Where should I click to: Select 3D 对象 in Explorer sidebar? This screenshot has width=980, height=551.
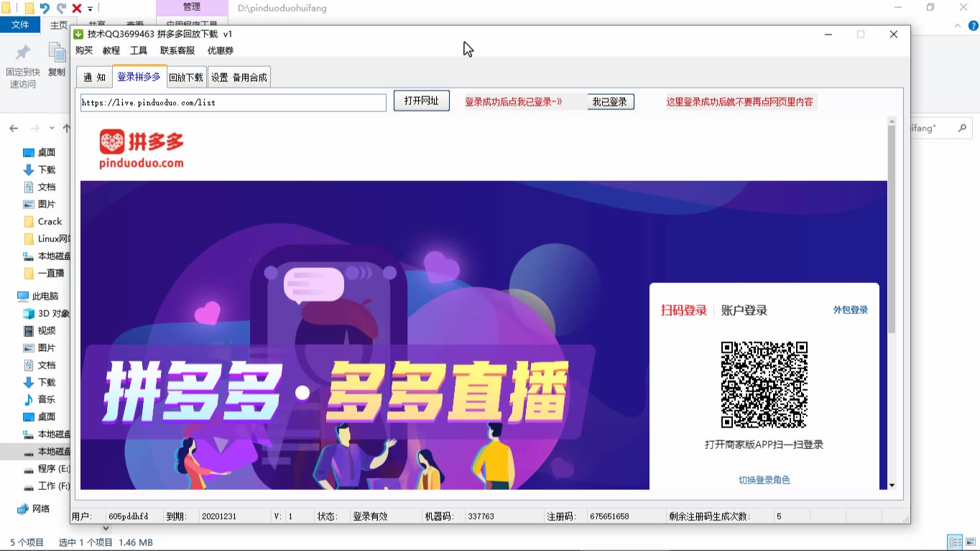[46, 313]
